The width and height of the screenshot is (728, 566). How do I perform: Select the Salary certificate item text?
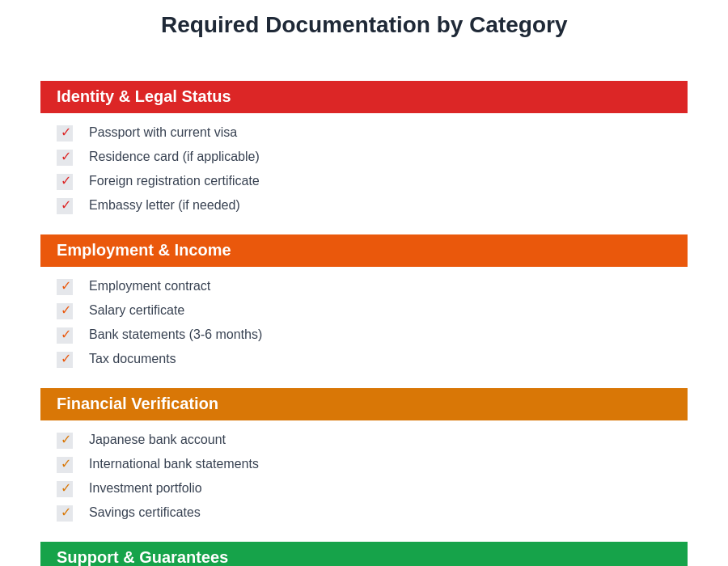point(137,310)
